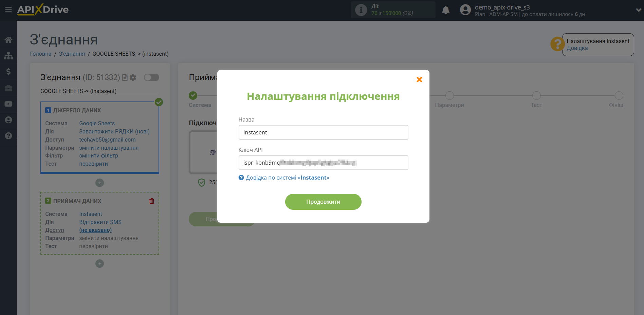
Task: Focus the Назва input field
Action: point(323,132)
